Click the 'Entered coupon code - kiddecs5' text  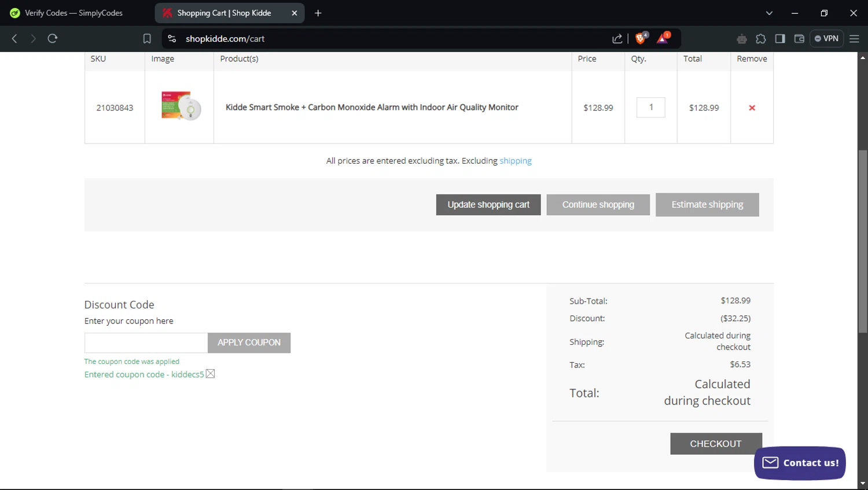point(144,374)
